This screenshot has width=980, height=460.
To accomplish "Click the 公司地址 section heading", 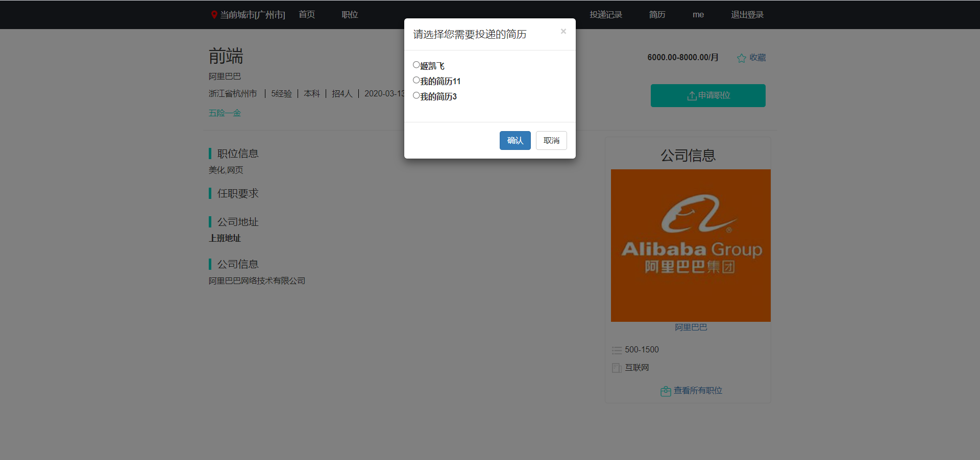I will coord(238,222).
